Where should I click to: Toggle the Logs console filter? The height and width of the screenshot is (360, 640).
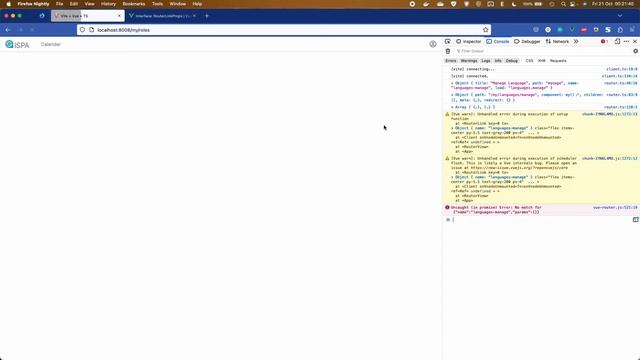click(486, 60)
